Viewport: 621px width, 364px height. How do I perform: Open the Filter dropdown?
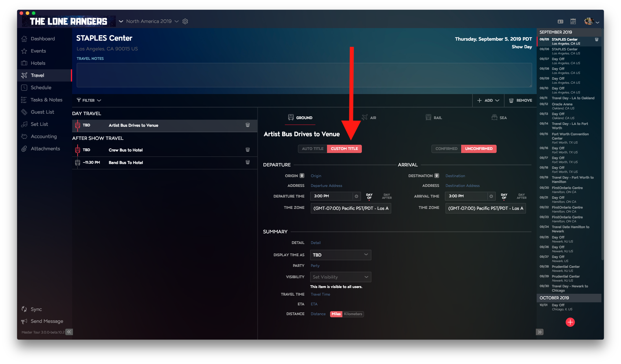89,100
